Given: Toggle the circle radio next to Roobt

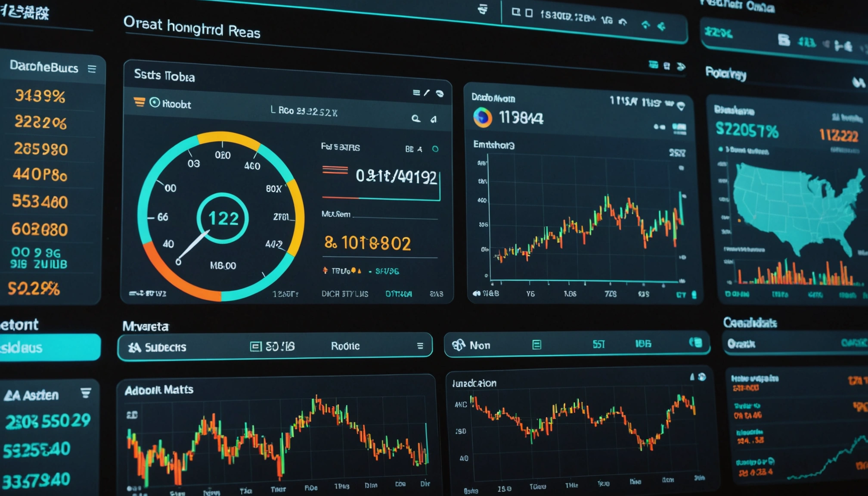Looking at the screenshot, I should pyautogui.click(x=155, y=102).
